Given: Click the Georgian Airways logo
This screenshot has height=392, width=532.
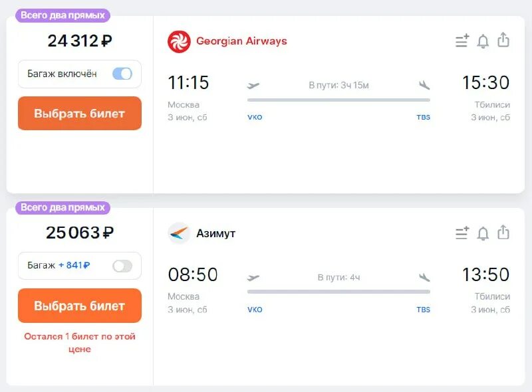Looking at the screenshot, I should [179, 41].
